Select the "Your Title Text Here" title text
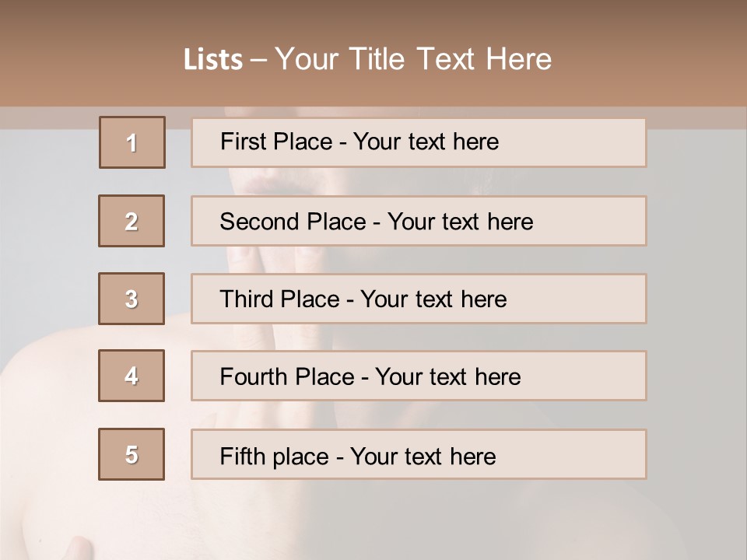This screenshot has height=560, width=747. point(413,59)
